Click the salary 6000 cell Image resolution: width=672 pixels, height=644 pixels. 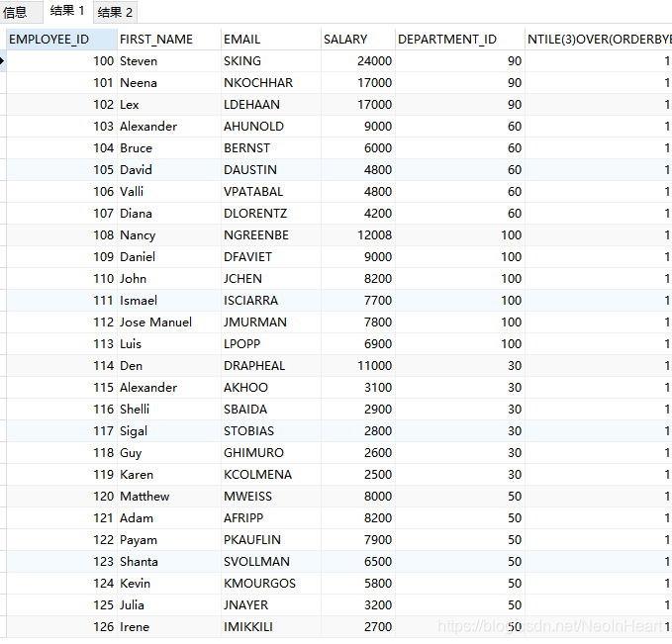click(x=357, y=148)
